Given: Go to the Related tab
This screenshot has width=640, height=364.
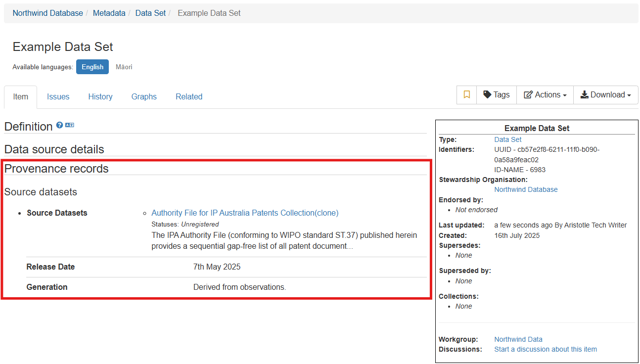Looking at the screenshot, I should point(189,97).
